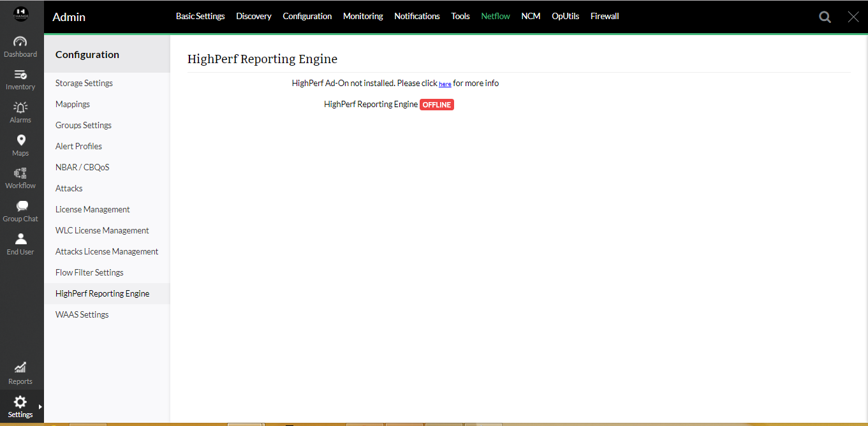
Task: Expand the Settings flyout arrow
Action: click(40, 407)
